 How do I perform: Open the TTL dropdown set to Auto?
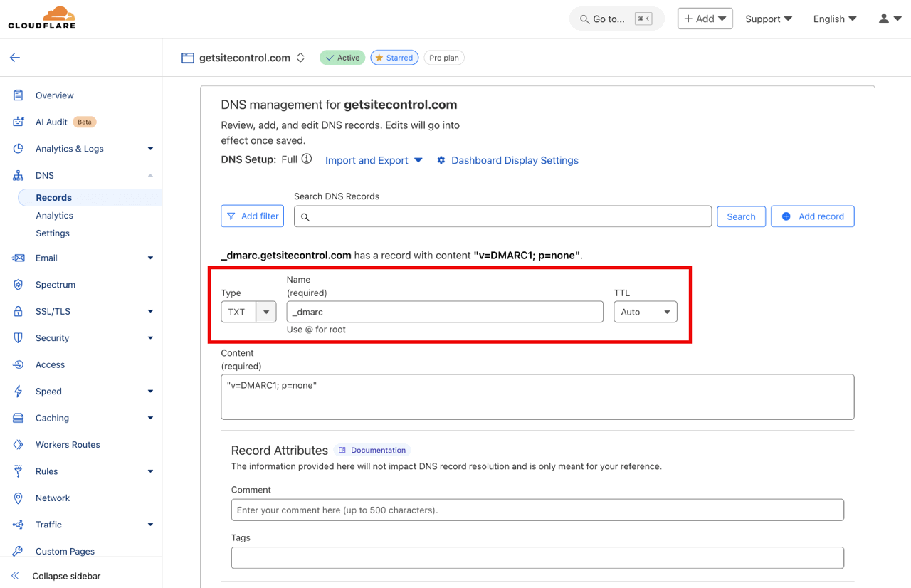pos(666,311)
